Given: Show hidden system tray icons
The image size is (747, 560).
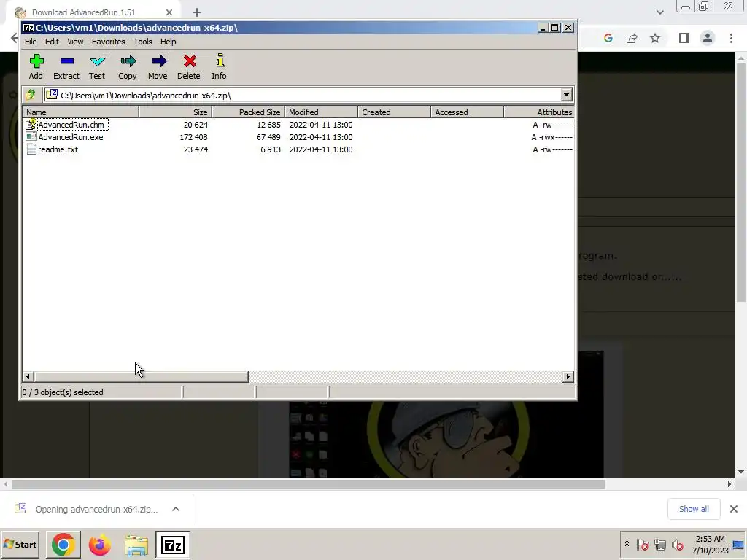Looking at the screenshot, I should [627, 544].
